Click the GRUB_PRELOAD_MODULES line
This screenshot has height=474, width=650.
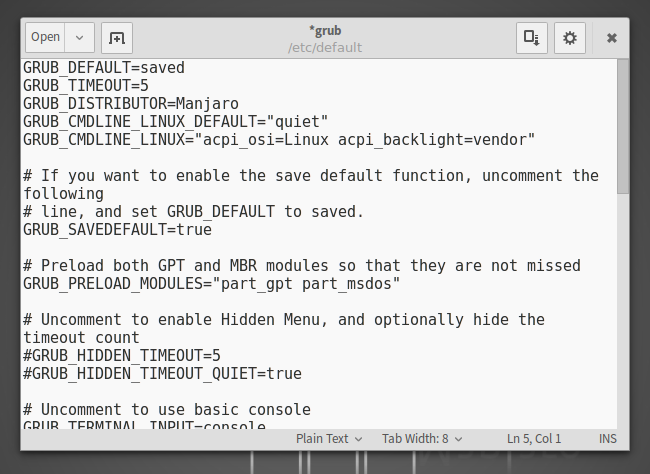(x=211, y=284)
